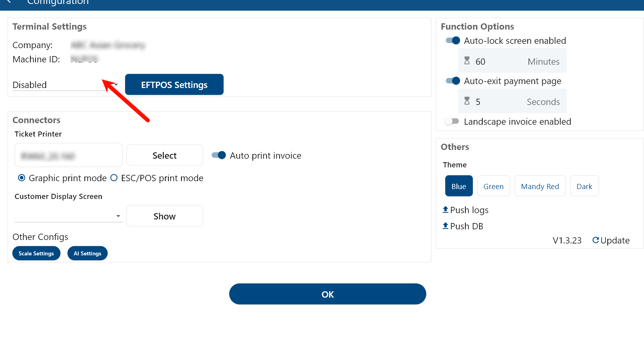Click the Update refresh icon
Image resolution: width=644 pixels, height=343 pixels.
595,240
